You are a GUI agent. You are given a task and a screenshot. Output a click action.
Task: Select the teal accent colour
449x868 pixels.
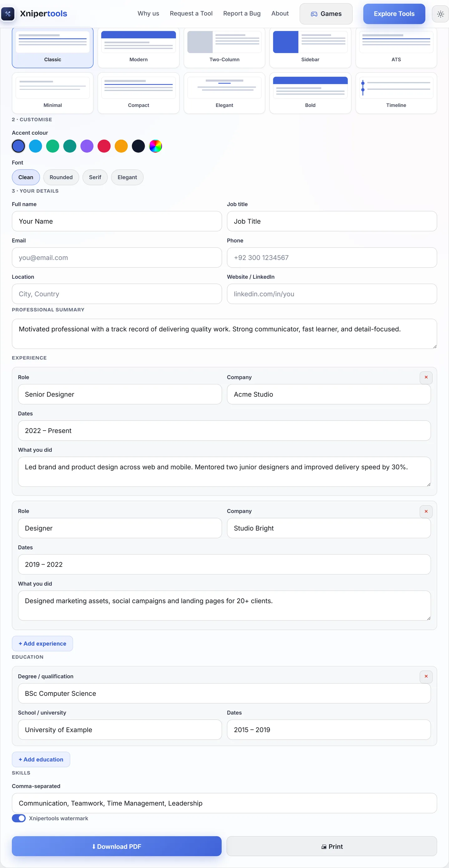(70, 146)
